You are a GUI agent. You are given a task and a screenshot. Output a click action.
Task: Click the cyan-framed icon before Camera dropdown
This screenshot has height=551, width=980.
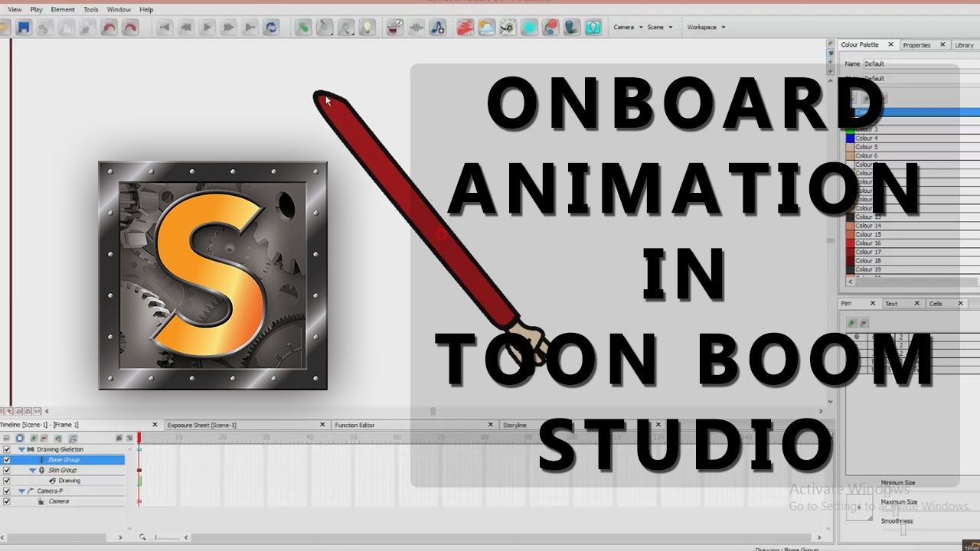click(x=593, y=28)
